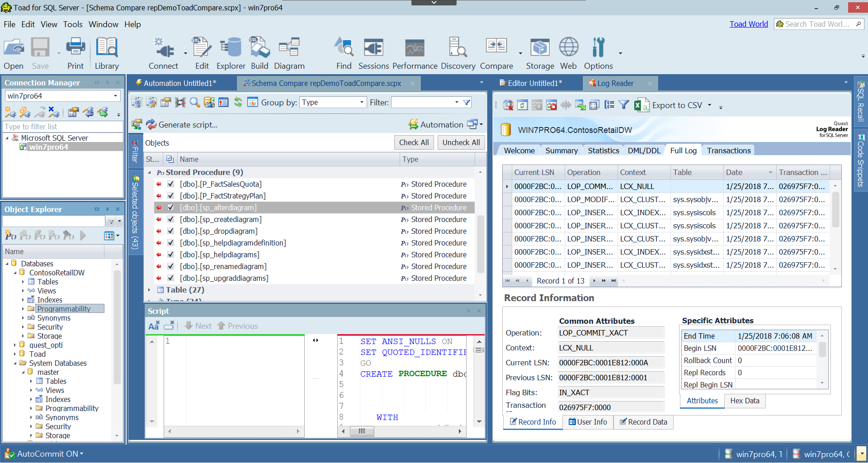The height and width of the screenshot is (463, 868).
Task: Uncheck [dbo].[P_FactSalesQuota] in the Objects list
Action: [170, 184]
